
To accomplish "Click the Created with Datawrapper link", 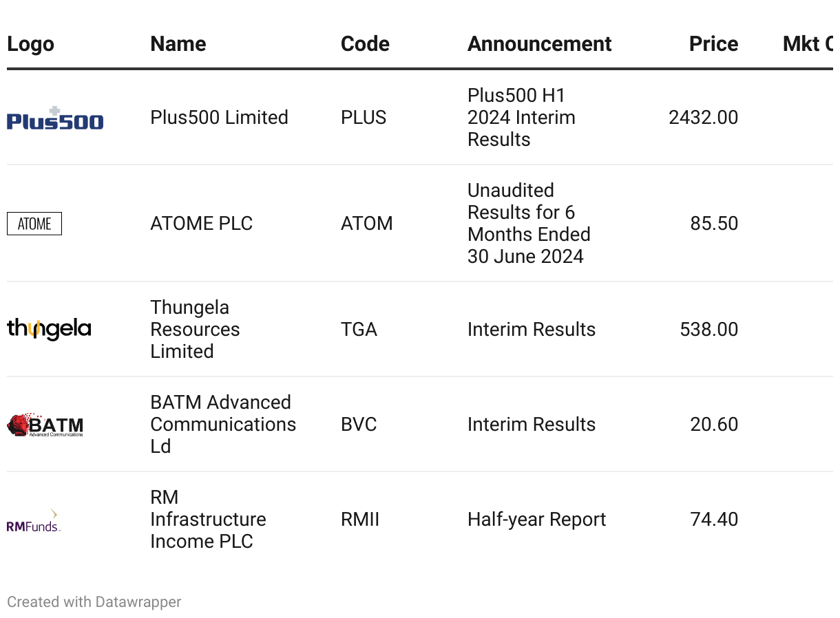I will [x=94, y=602].
